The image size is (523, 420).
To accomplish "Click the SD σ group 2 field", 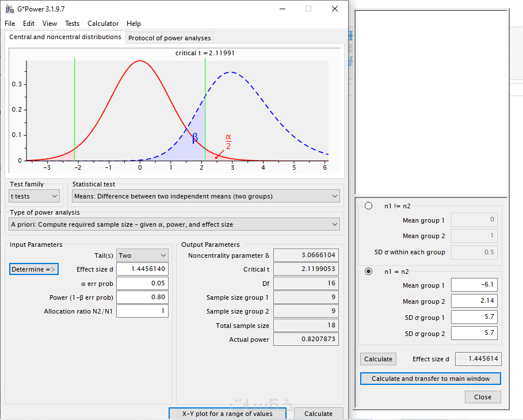I will pos(474,333).
